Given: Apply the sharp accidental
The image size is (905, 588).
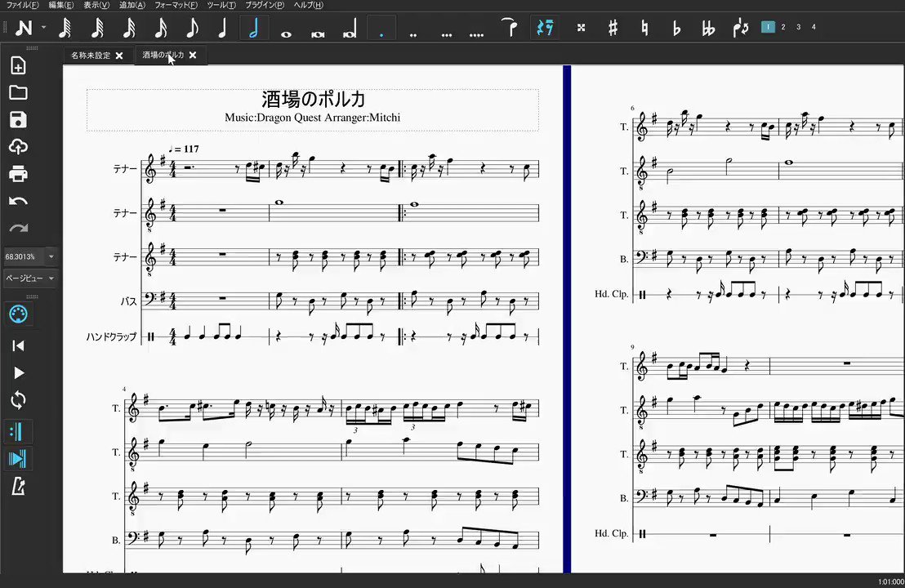Looking at the screenshot, I should click(613, 27).
